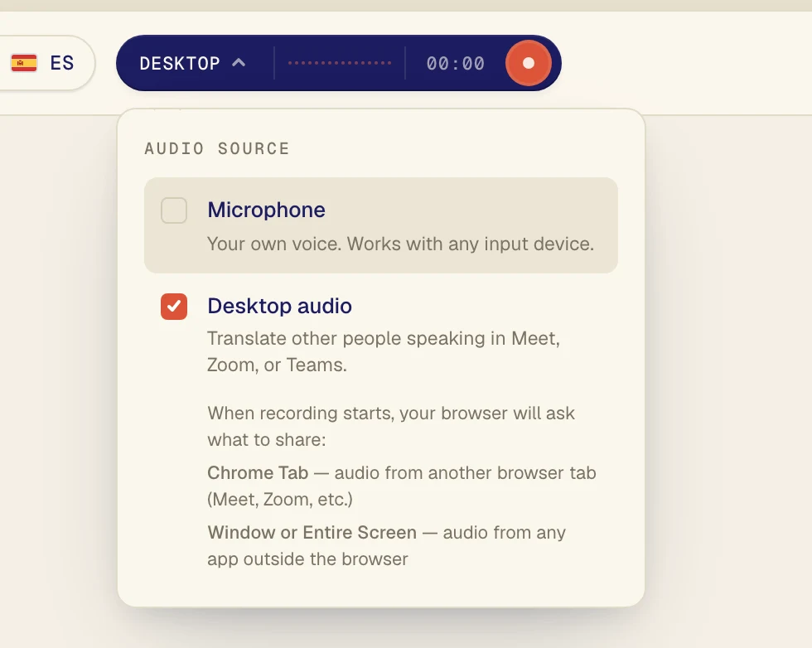The image size is (812, 648).
Task: Start recording with the red record button
Action: pyautogui.click(x=529, y=63)
